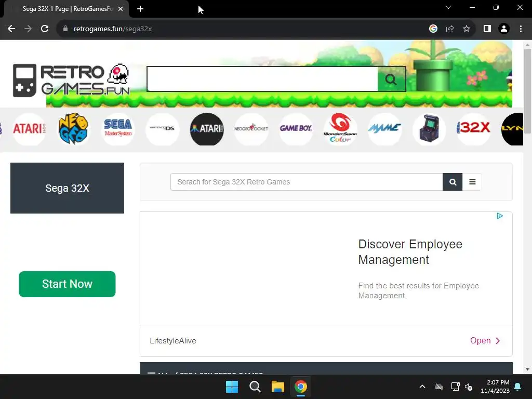532x399 pixels.
Task: Open the Nintendo DS console icon
Action: click(162, 129)
